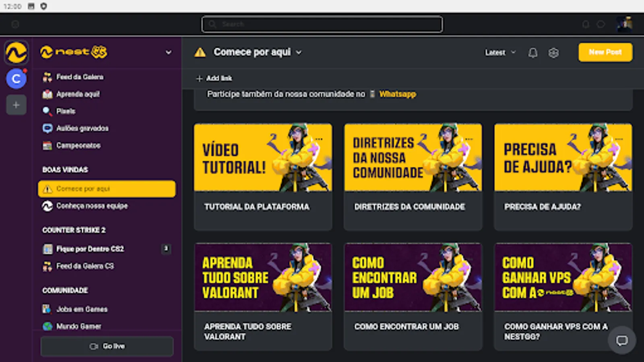
Task: Focus the Search field
Action: [322, 24]
